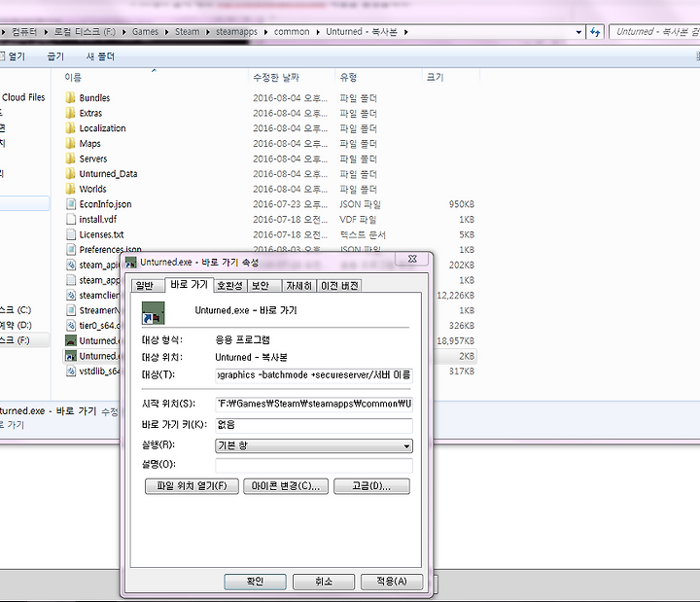Viewport: 700px width, 602px height.
Task: Select the Unturned_Data folder icon
Action: [70, 174]
